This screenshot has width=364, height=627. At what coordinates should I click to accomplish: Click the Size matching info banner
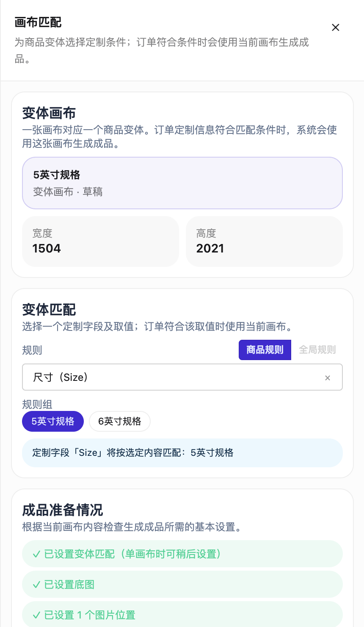coord(182,453)
